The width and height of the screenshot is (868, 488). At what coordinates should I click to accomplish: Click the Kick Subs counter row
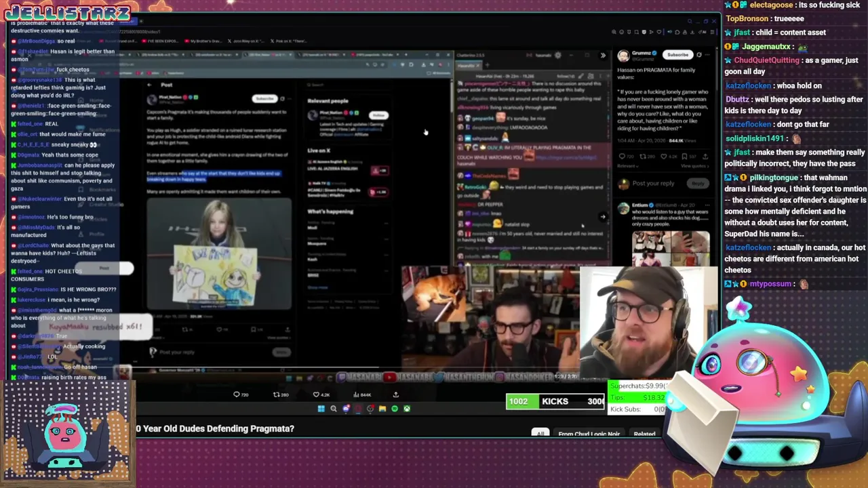tap(636, 409)
